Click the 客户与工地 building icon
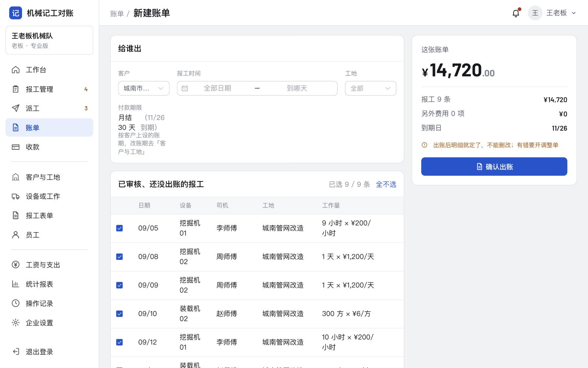The width and height of the screenshot is (588, 368). pos(15,177)
